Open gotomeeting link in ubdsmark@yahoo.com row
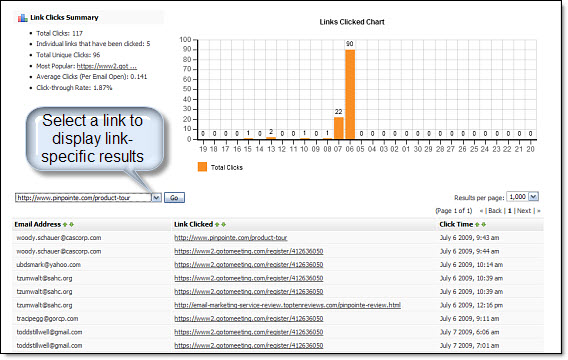The width and height of the screenshot is (568, 360). click(248, 265)
